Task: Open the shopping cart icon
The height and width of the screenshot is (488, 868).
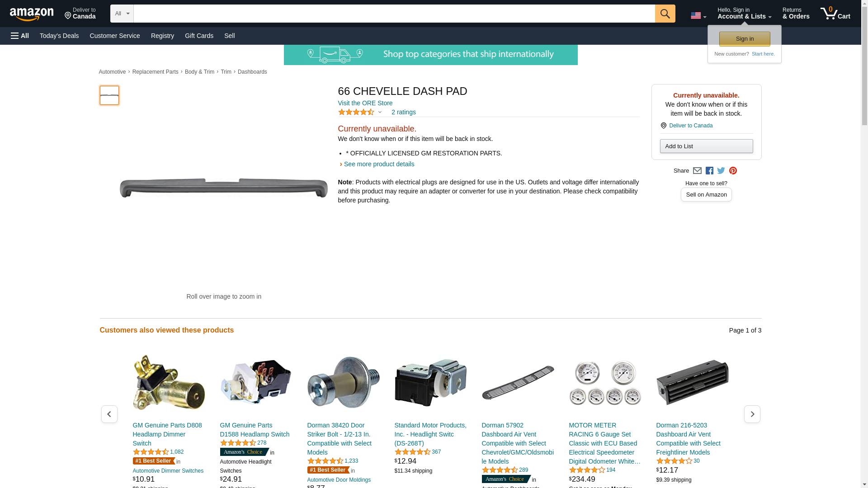Action: tap(835, 14)
